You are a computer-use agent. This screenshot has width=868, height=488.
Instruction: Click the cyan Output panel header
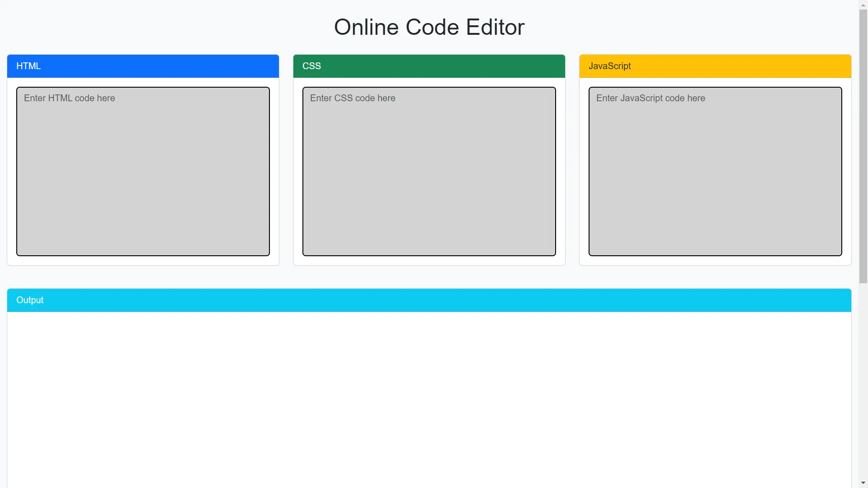(429, 300)
